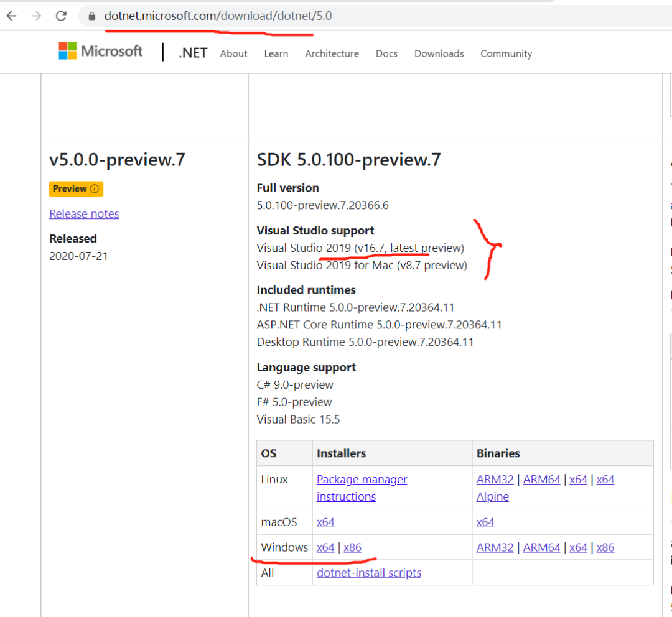The image size is (672, 617).
Task: Download Windows ARM64 binaries
Action: tap(542, 547)
